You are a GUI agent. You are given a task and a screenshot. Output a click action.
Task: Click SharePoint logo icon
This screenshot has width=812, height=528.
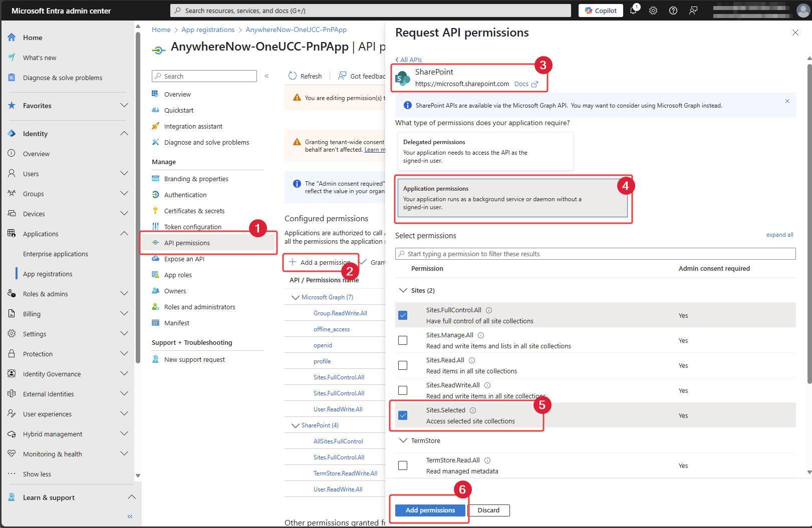tap(403, 78)
